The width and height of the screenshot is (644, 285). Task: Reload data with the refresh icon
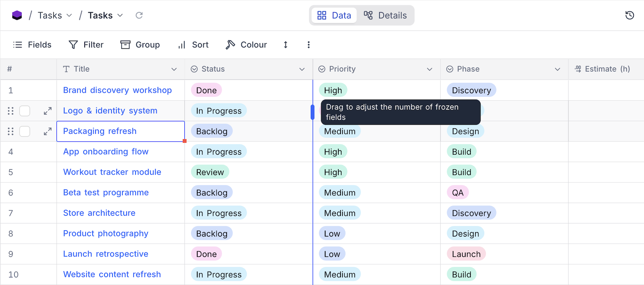point(139,15)
